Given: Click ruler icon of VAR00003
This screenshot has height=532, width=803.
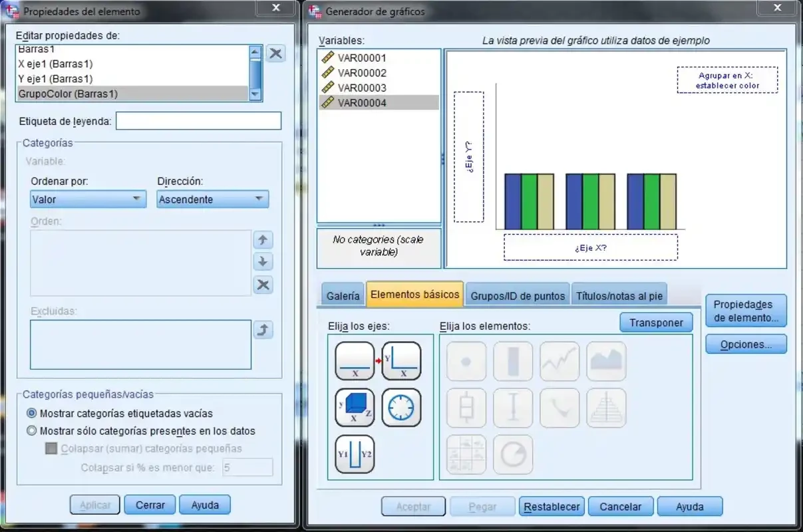Looking at the screenshot, I should point(327,87).
